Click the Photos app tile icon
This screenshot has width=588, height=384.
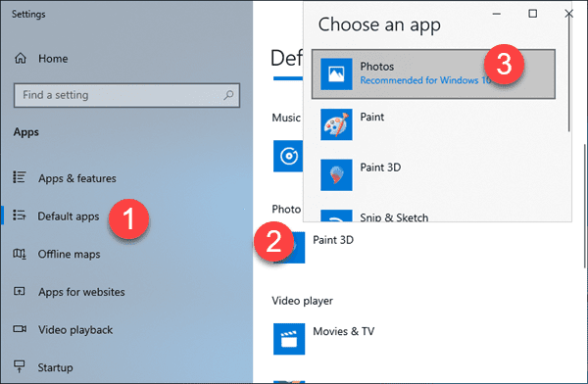(x=336, y=73)
